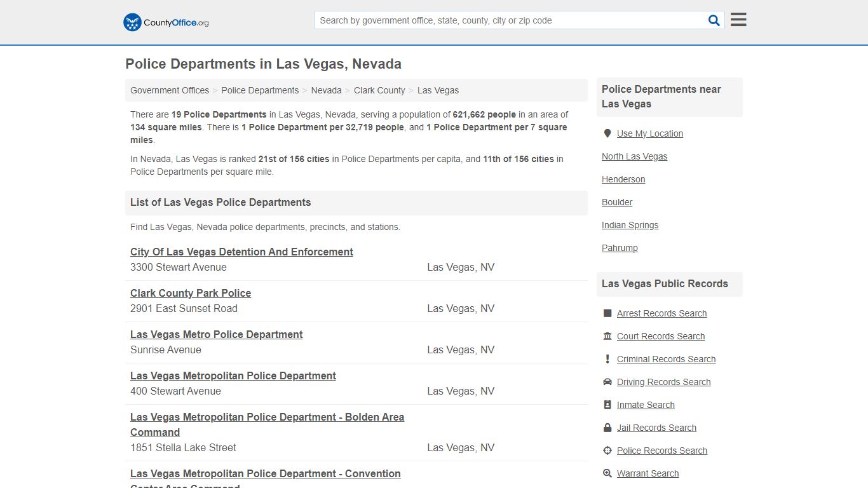Click the Inmate Search icon
The height and width of the screenshot is (488, 868).
coord(607,405)
